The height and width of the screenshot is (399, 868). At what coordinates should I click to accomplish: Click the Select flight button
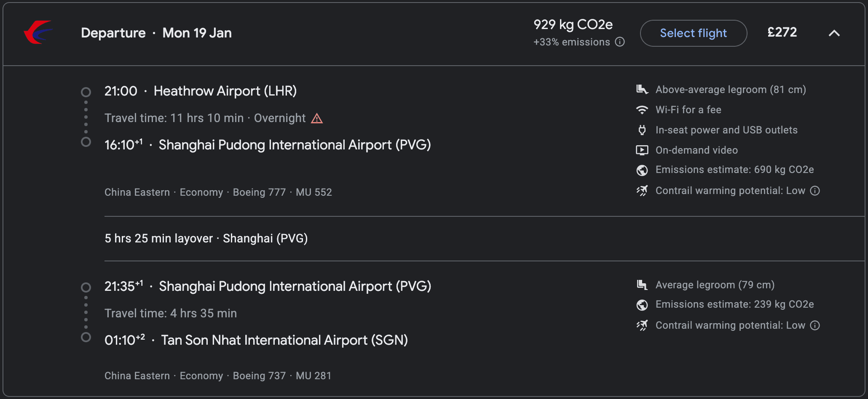[x=693, y=33]
